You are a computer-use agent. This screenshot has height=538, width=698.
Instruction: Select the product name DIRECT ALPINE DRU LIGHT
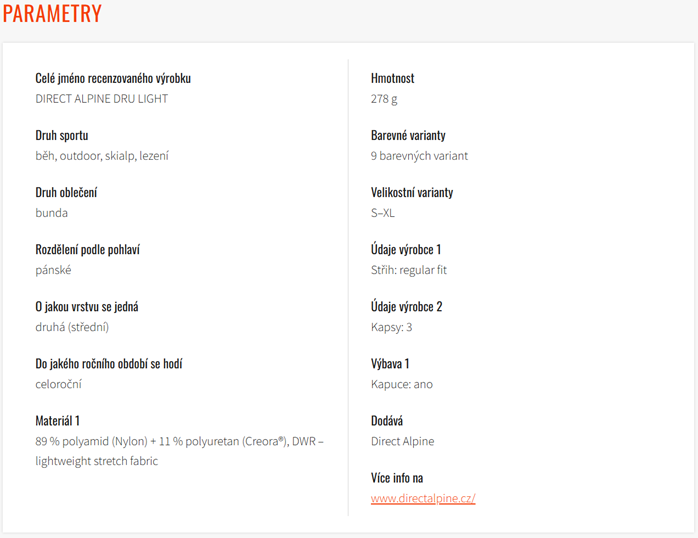(101, 99)
